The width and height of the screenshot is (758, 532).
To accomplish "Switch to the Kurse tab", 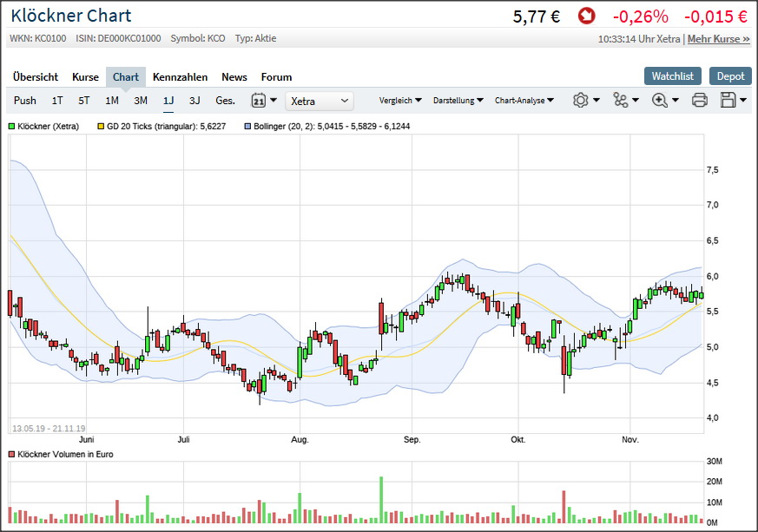I will 85,77.
